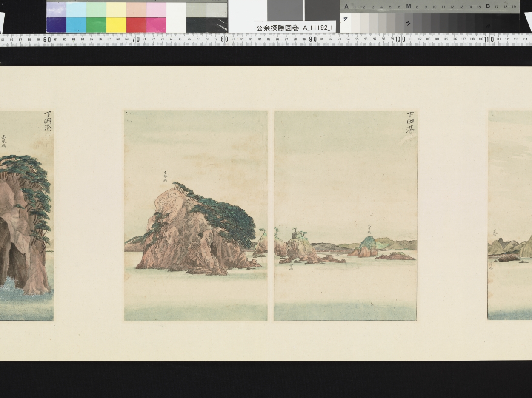Viewport: 532px width, 398px height.
Task: Select the pale cyan tint patch
Action: tap(76, 9)
